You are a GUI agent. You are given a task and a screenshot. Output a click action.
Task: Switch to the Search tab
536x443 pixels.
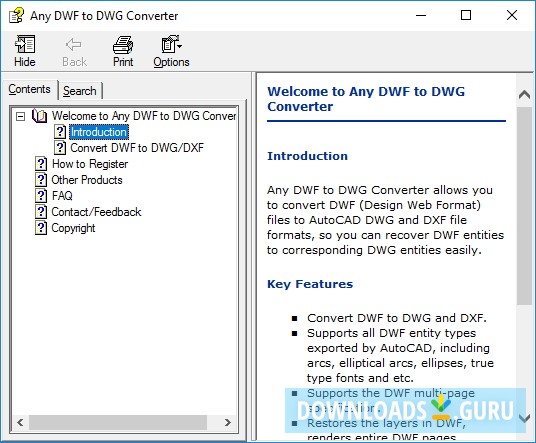pos(80,91)
